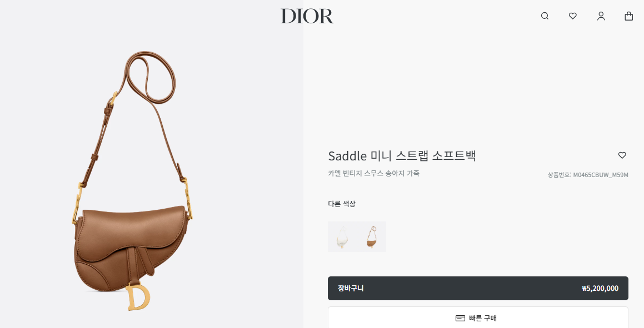Toggle the heart next to Saddle product title
644x328 pixels.
(x=622, y=155)
